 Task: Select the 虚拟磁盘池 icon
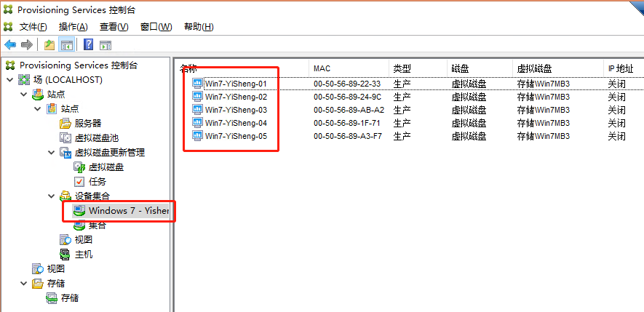click(x=65, y=138)
